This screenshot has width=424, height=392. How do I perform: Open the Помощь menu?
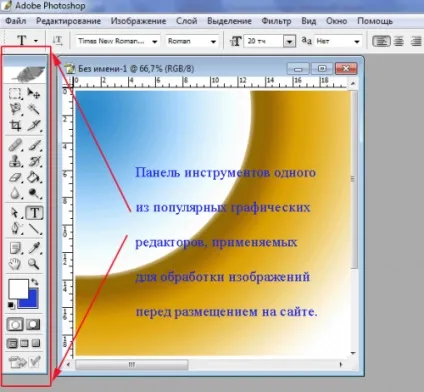click(375, 21)
